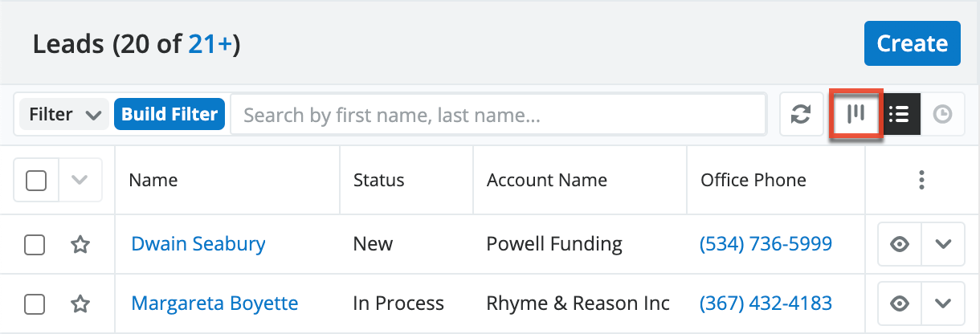The width and height of the screenshot is (980, 334).
Task: Check the select-all checkbox in header
Action: [36, 181]
